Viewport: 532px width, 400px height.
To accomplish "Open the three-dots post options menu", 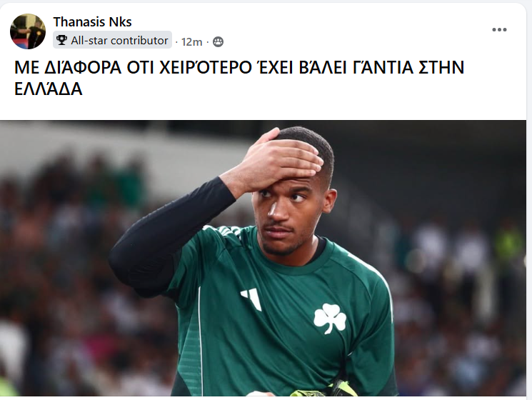I will coord(499,30).
